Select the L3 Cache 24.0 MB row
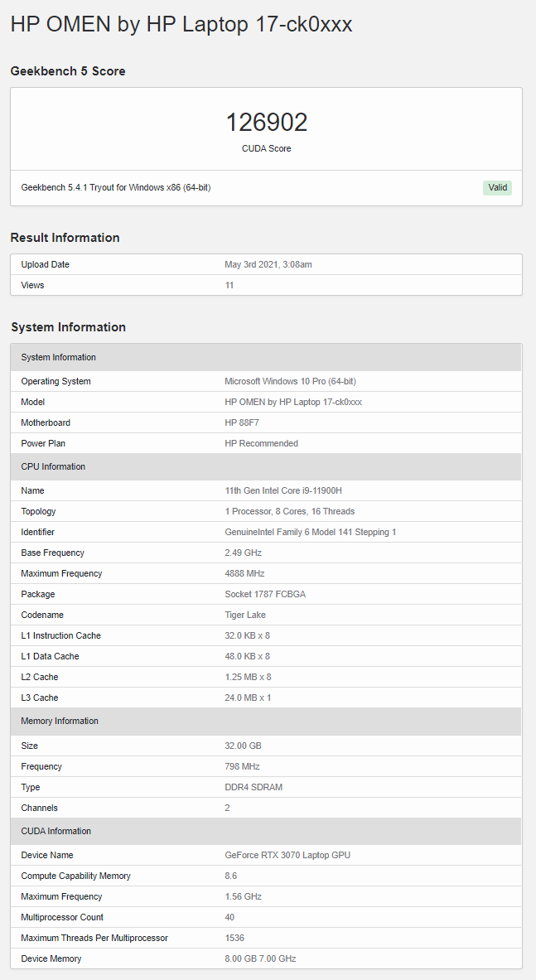The width and height of the screenshot is (536, 980). coord(267,698)
